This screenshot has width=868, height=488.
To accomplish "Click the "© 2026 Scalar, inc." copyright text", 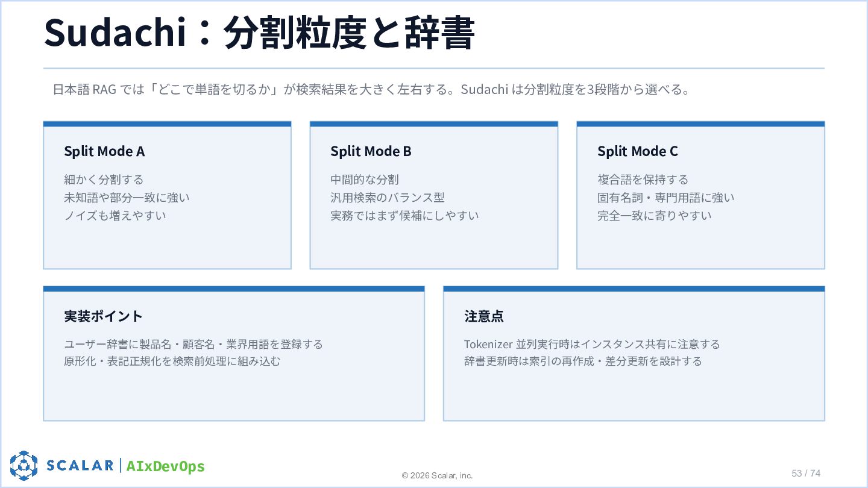I will coord(438,476).
